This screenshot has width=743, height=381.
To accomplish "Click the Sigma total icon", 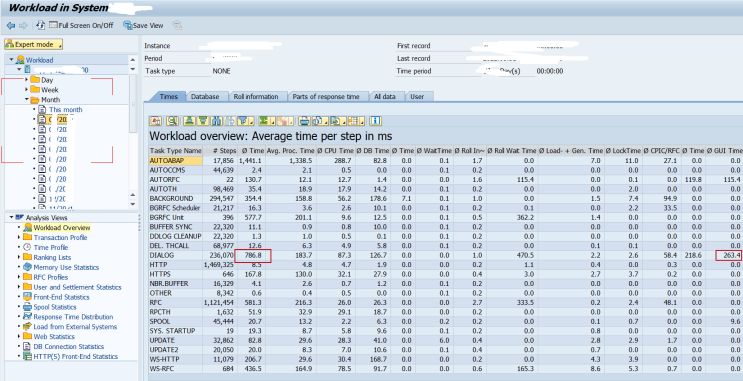I will point(264,121).
